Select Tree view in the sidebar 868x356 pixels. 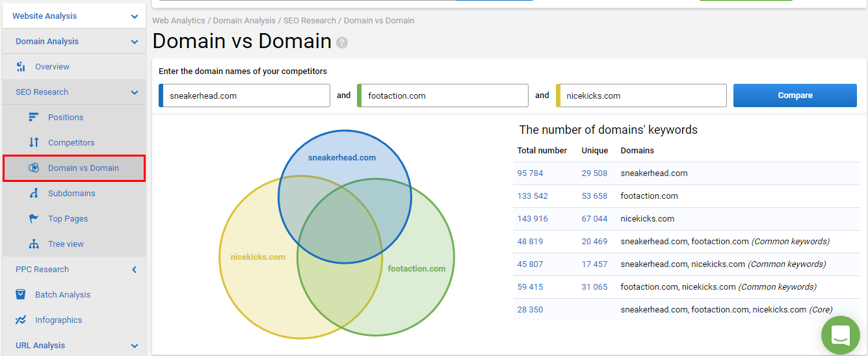[x=66, y=244]
